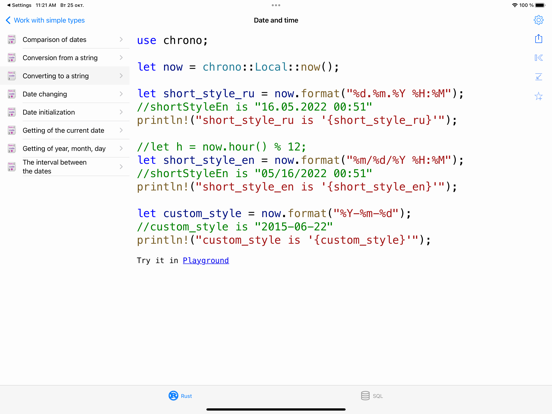Open Date initialization topic

click(x=65, y=112)
